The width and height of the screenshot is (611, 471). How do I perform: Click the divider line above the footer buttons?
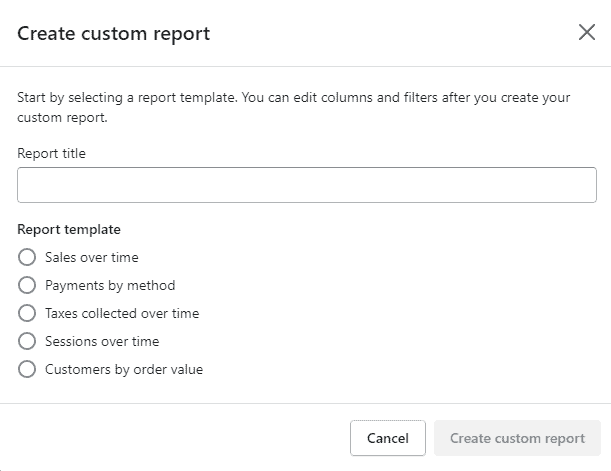point(306,403)
